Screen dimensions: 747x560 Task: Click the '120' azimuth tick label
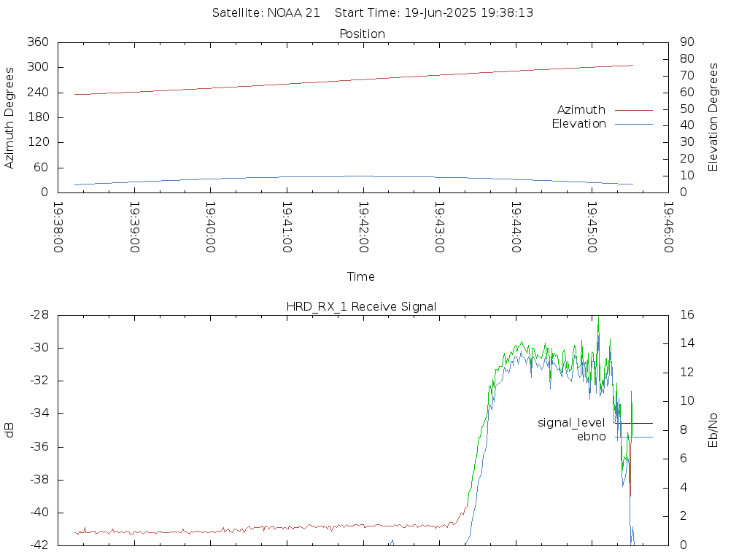[38, 142]
